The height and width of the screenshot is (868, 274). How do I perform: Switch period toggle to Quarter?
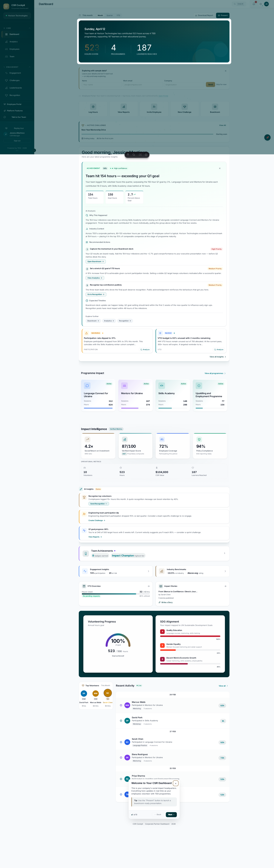pos(110,15)
